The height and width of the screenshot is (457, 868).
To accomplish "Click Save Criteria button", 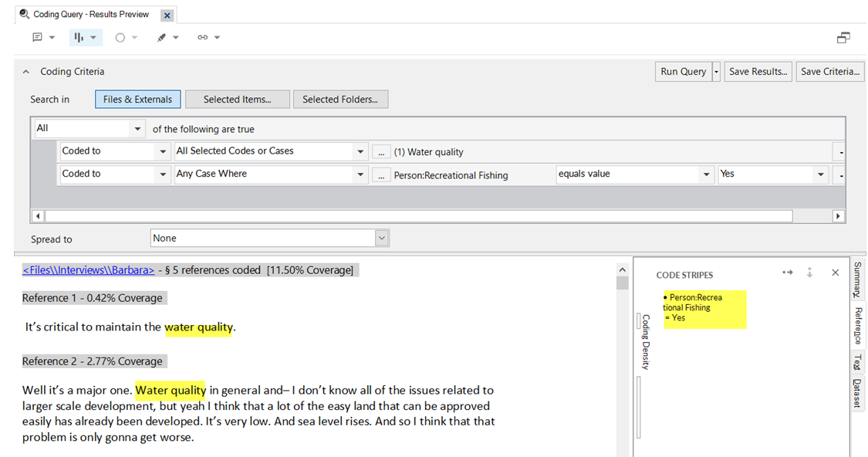I will 829,72.
